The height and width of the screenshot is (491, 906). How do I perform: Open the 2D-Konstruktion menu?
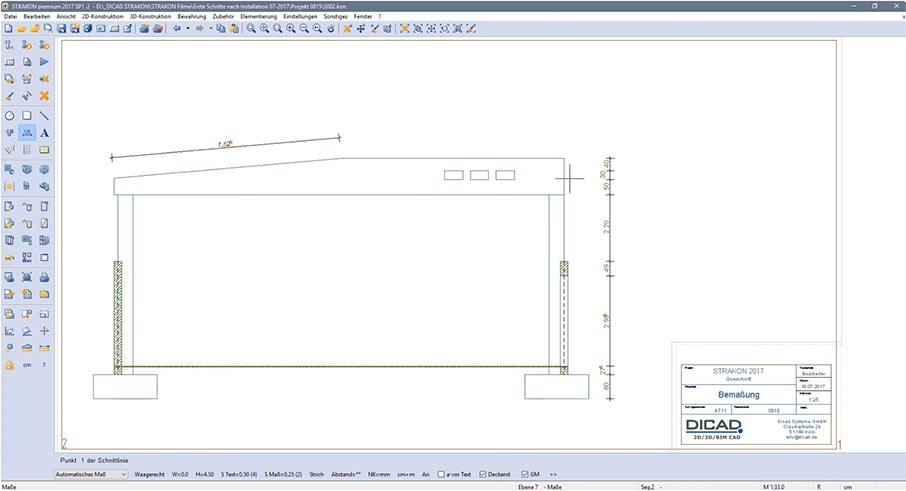click(x=102, y=17)
